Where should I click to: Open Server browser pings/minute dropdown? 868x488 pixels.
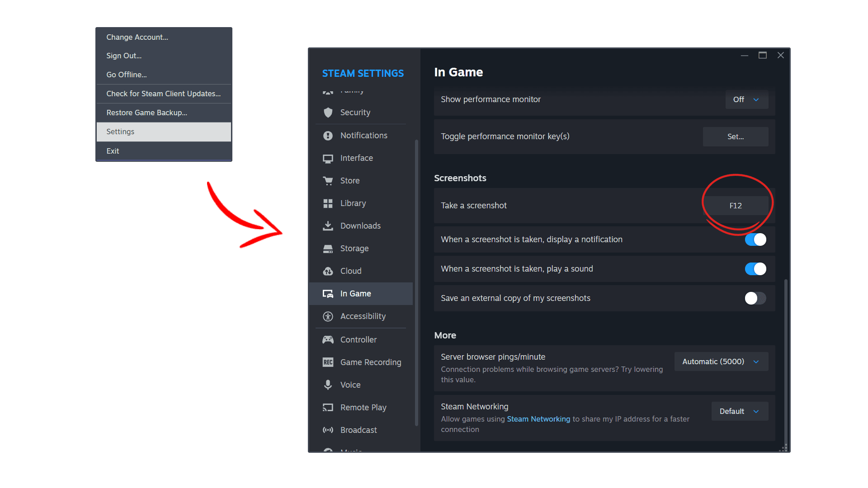click(x=722, y=361)
